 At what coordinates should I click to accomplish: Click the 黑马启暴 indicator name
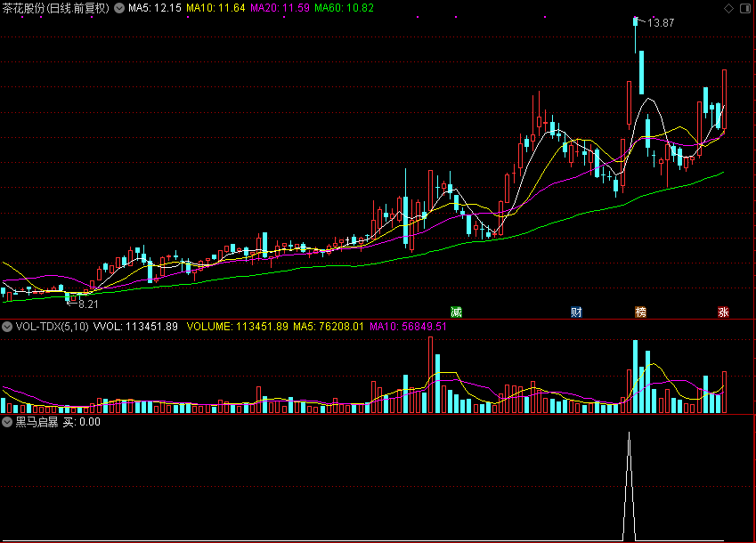pyautogui.click(x=37, y=422)
